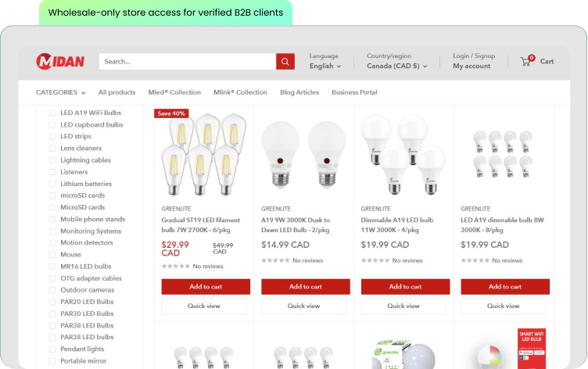Image resolution: width=588 pixels, height=369 pixels.
Task: Click the $29.99 CAD sale price
Action: 175,249
